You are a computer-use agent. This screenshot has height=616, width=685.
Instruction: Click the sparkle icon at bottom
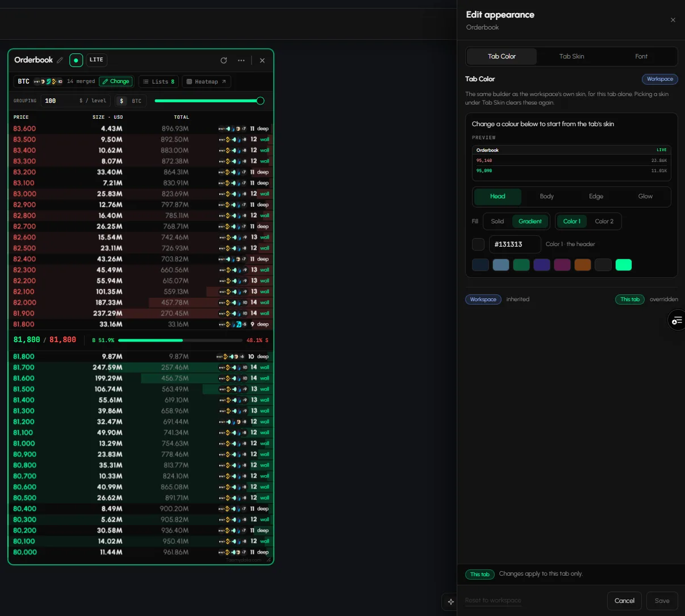450,602
